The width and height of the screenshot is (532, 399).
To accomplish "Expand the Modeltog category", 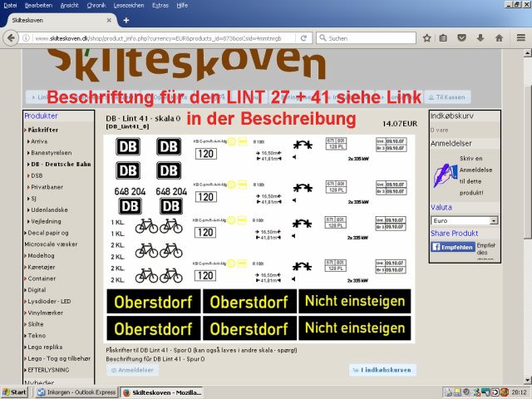I will pyautogui.click(x=41, y=255).
